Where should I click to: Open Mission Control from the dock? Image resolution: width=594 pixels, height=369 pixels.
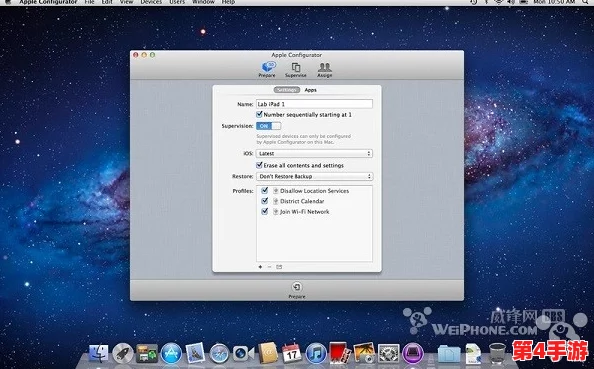pyautogui.click(x=147, y=353)
